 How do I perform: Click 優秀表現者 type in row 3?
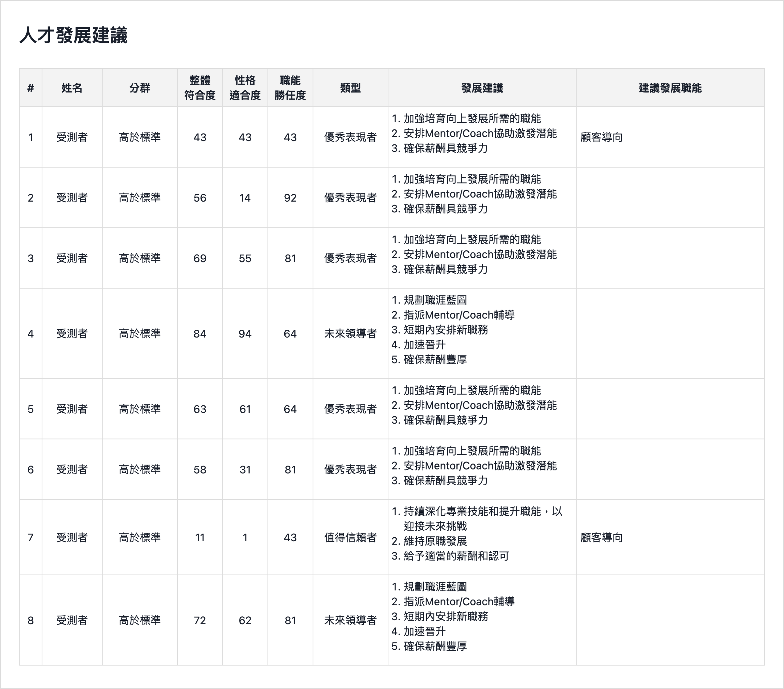click(x=351, y=258)
